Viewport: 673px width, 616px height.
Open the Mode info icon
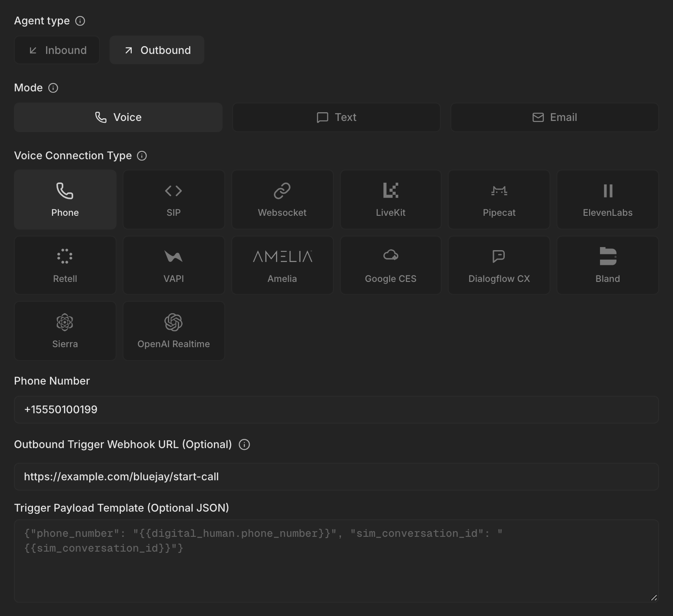click(x=53, y=88)
